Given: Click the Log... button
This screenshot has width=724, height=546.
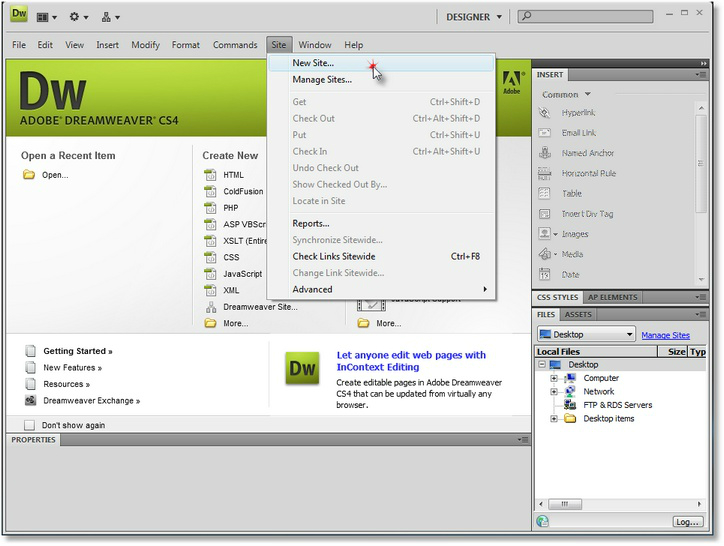Looking at the screenshot, I should pyautogui.click(x=688, y=522).
